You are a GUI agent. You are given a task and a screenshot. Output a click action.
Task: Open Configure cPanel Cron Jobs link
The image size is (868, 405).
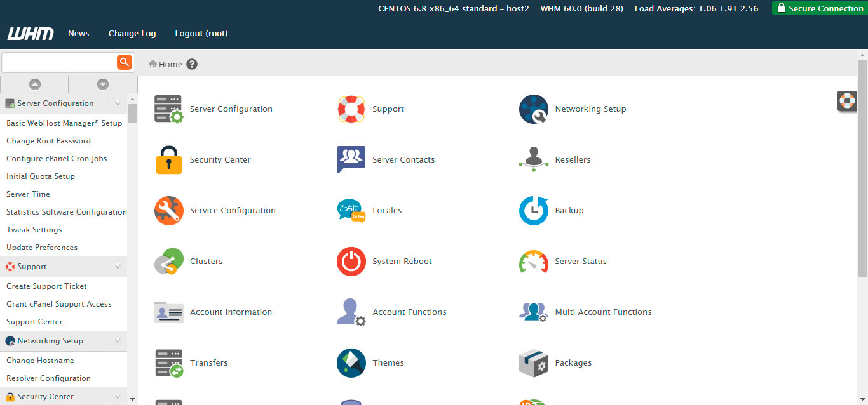[57, 159]
